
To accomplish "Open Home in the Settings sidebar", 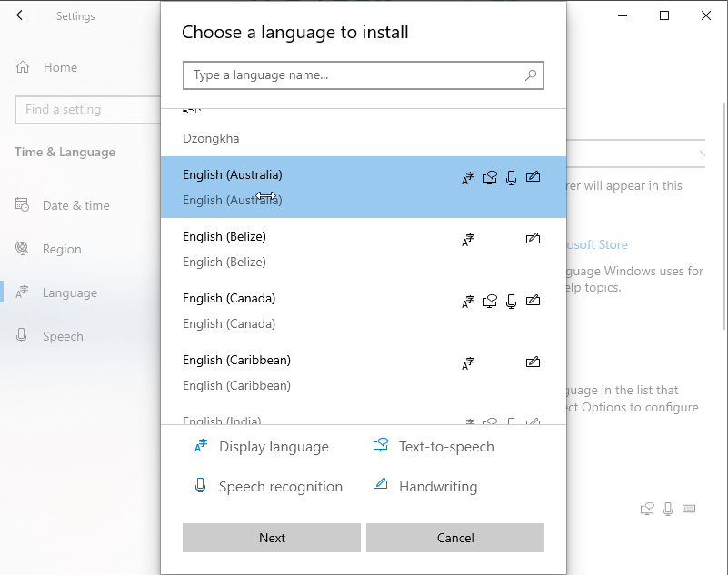I will 60,67.
